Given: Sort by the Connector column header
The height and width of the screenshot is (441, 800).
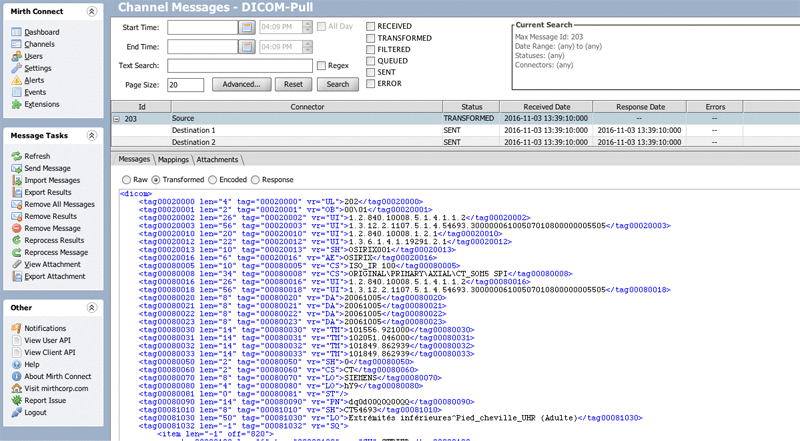Looking at the screenshot, I should [307, 107].
